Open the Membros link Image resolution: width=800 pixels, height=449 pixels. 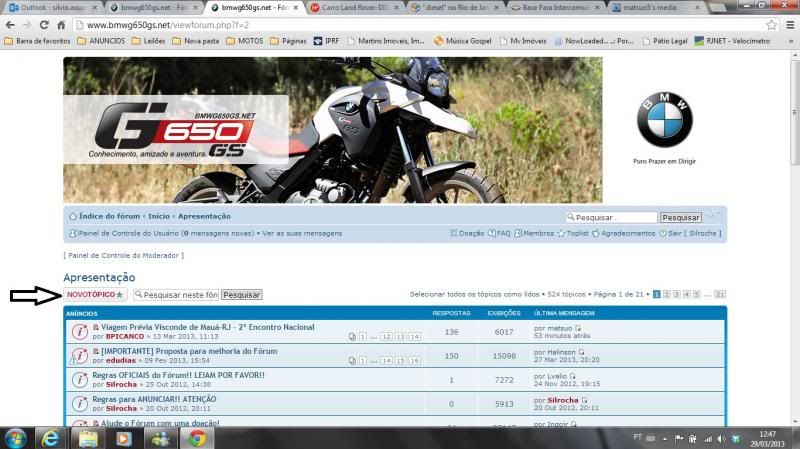click(534, 233)
